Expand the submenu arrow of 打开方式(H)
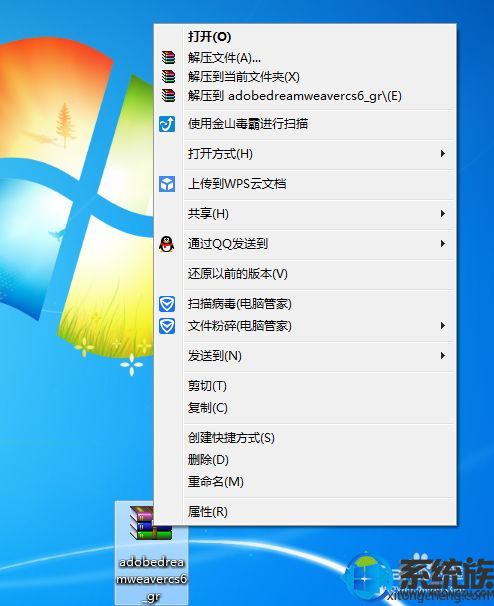 443,154
